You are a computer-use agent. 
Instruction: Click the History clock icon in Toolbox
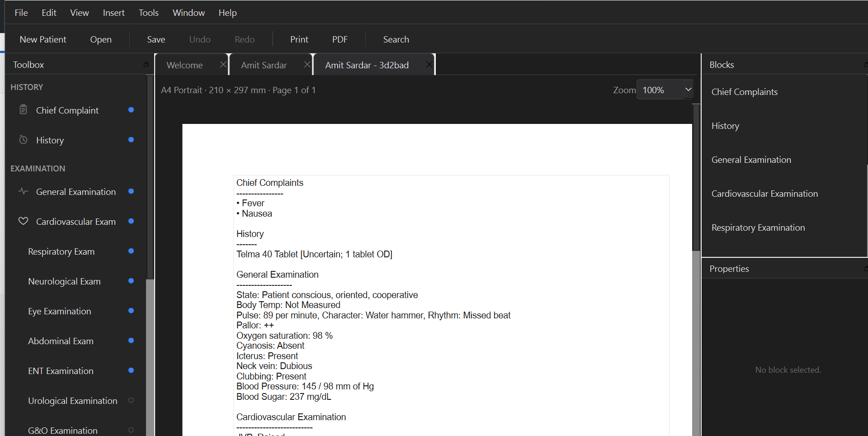[24, 140]
